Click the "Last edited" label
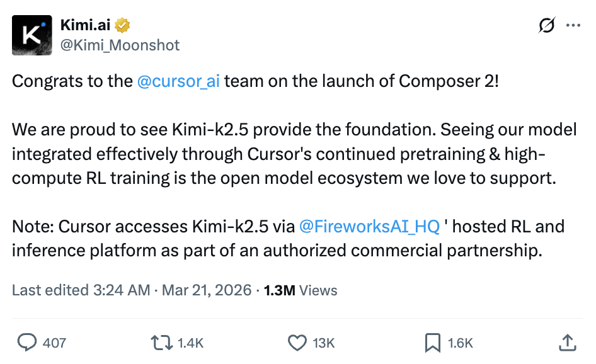Viewport: 596px width, 364px height. tap(50, 290)
